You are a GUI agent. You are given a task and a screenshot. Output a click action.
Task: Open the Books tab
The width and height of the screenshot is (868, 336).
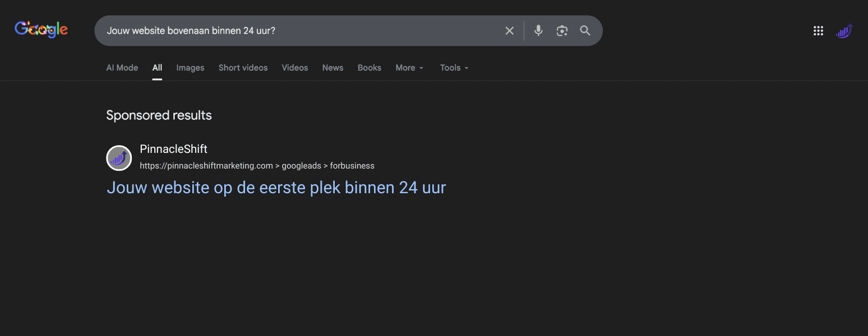(x=370, y=68)
